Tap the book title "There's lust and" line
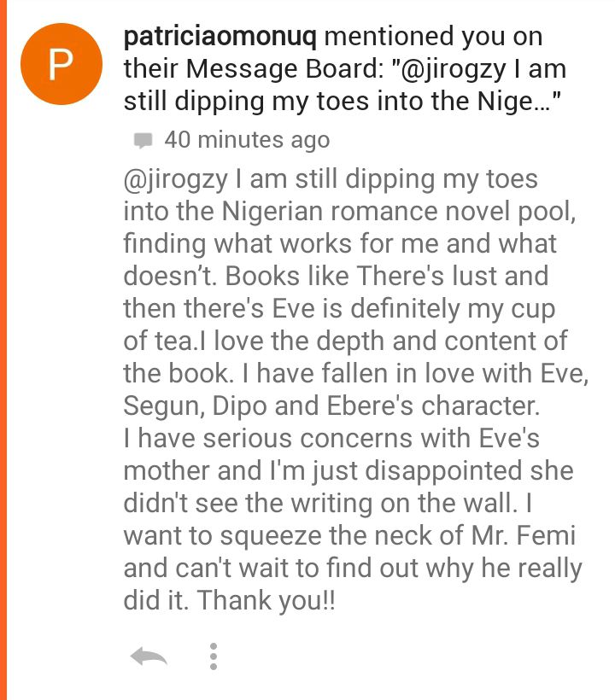 tap(336, 276)
